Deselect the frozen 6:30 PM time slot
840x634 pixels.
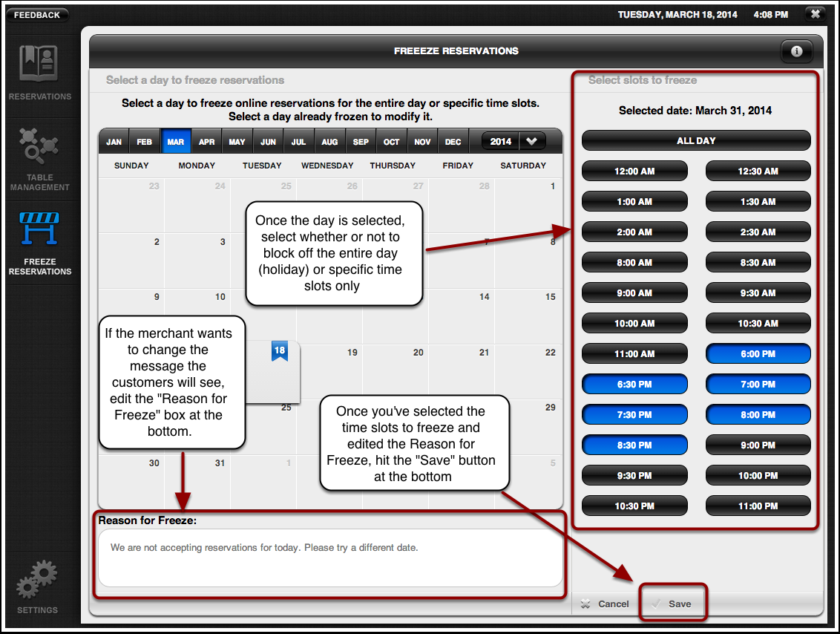(x=634, y=384)
